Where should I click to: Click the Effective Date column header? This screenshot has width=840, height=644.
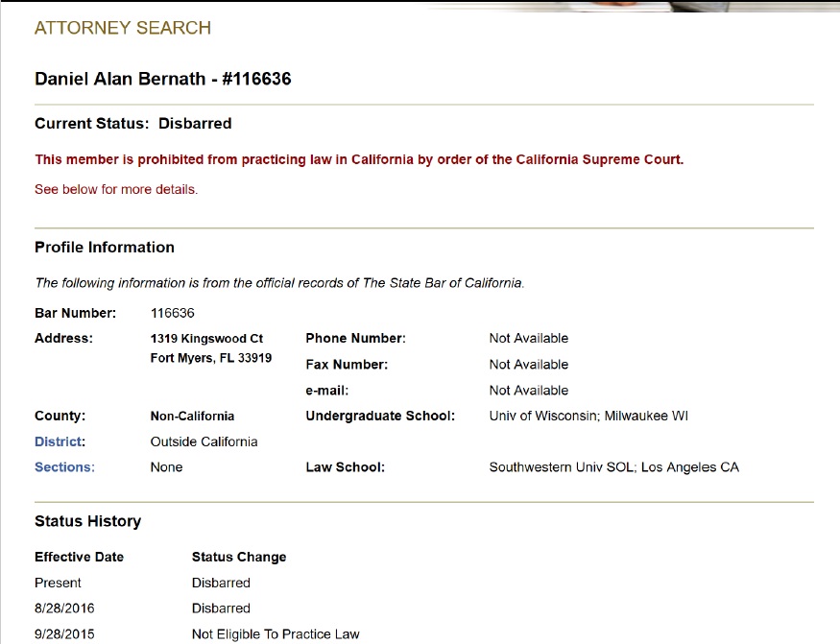(79, 557)
